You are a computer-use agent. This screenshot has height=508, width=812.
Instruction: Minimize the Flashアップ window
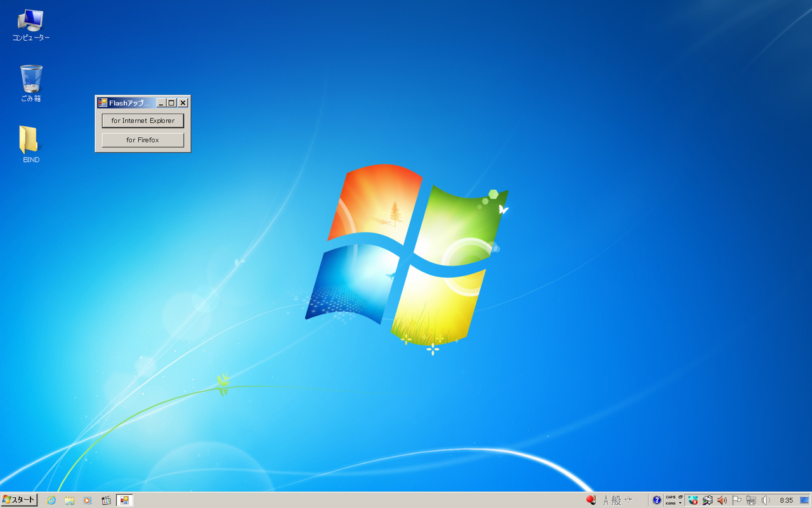pos(161,103)
